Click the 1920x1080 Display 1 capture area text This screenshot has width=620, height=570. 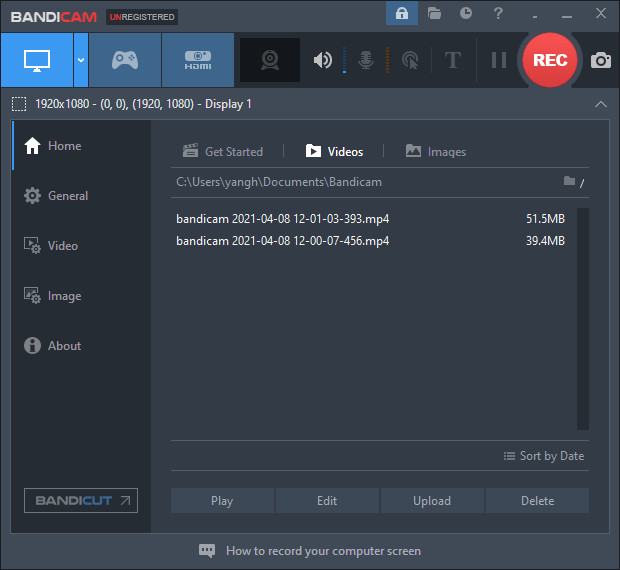click(x=143, y=104)
